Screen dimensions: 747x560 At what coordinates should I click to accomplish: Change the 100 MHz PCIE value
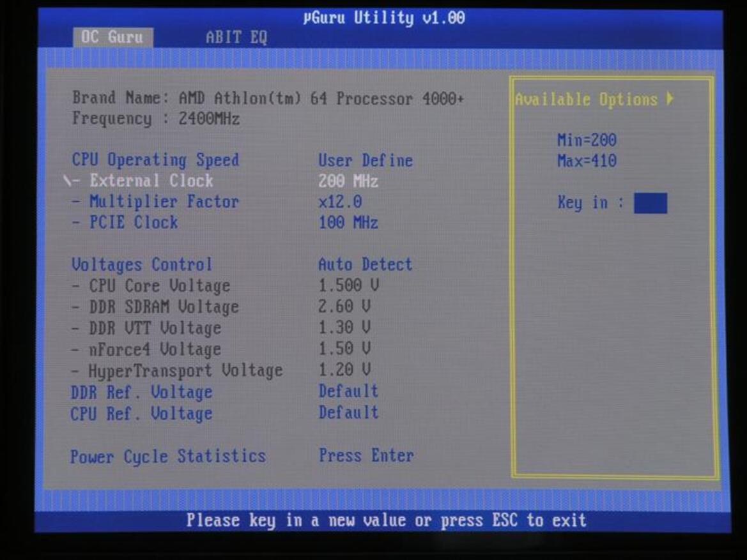pos(348,223)
